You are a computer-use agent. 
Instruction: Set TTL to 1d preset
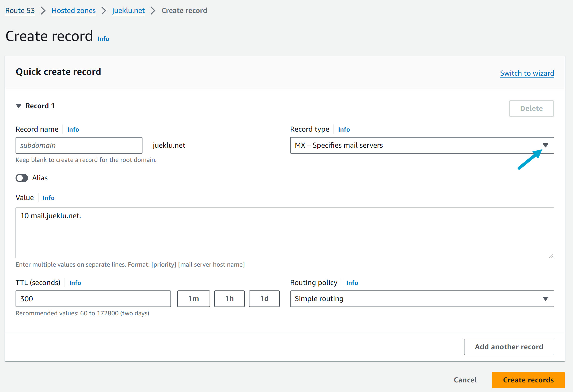point(264,299)
